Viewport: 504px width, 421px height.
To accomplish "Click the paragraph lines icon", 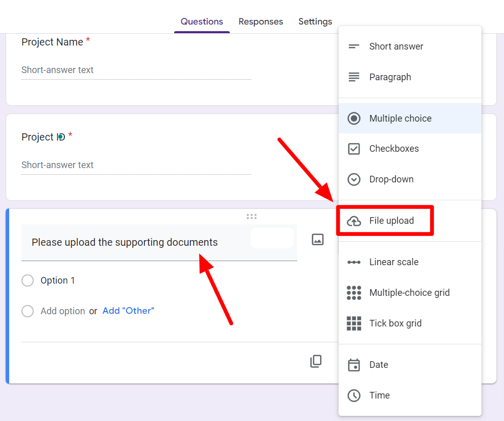I will tap(354, 77).
